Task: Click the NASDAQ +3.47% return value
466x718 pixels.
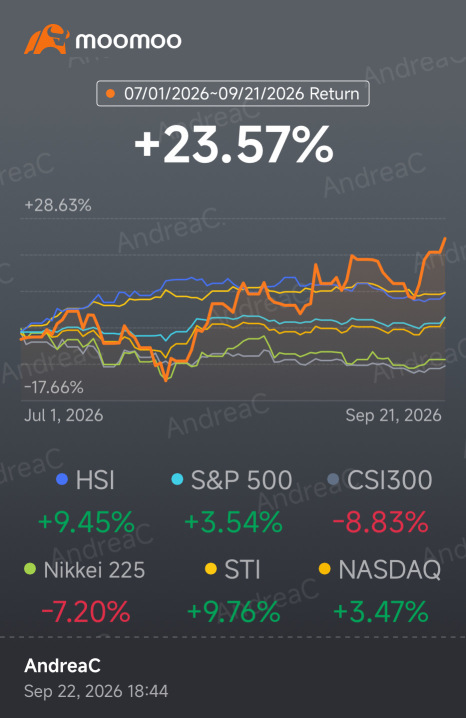Action: 381,612
